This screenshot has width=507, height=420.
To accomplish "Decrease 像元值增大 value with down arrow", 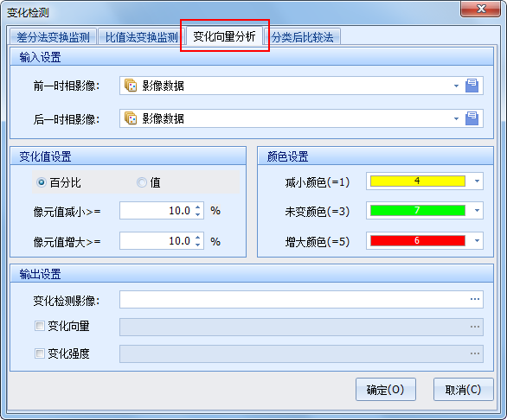I will [198, 245].
